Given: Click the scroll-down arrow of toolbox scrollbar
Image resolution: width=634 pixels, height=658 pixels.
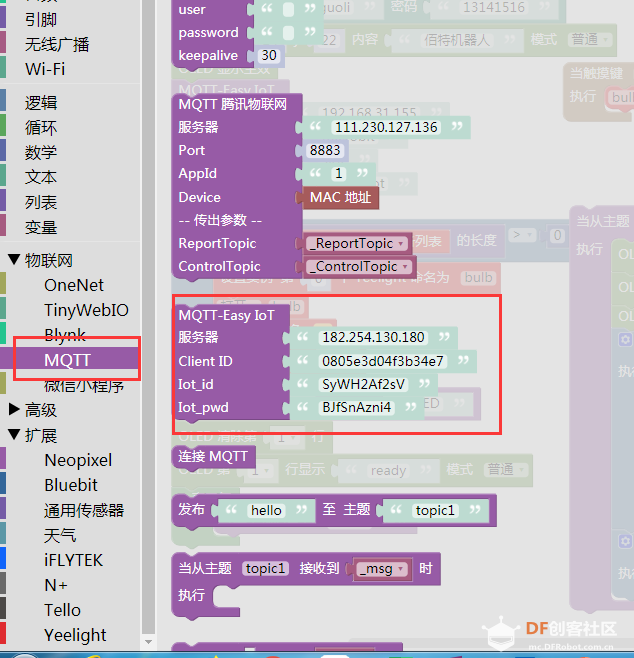Looking at the screenshot, I should pos(148,642).
